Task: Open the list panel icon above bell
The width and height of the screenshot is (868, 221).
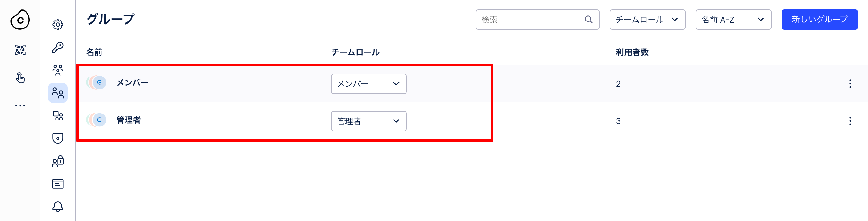Action: tap(58, 184)
